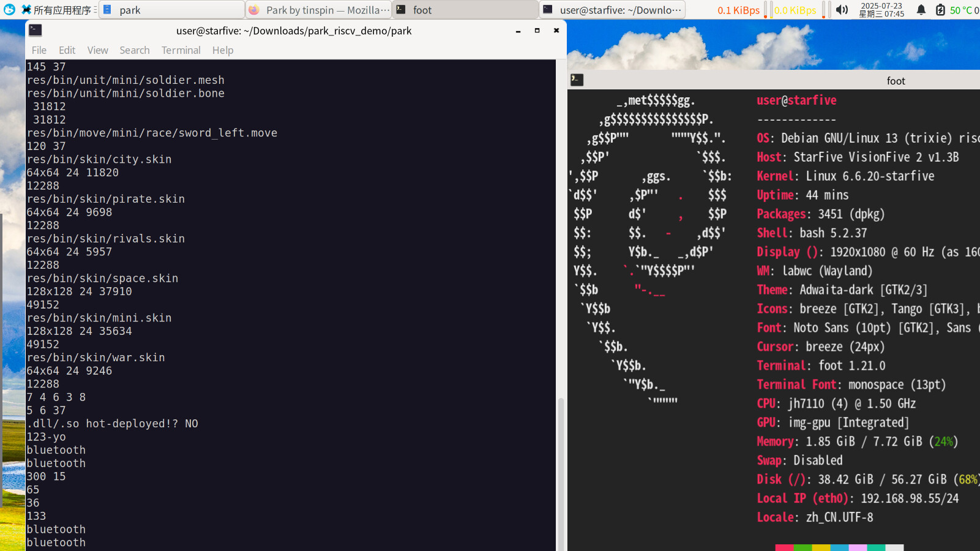Click the foot window title bar icon
Image resolution: width=980 pixels, height=551 pixels.
(577, 80)
